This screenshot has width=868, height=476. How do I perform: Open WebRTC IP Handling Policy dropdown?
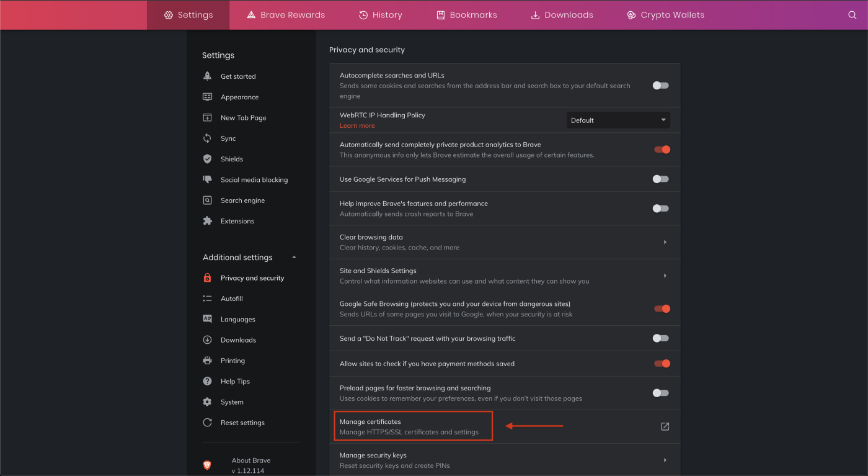coord(618,120)
